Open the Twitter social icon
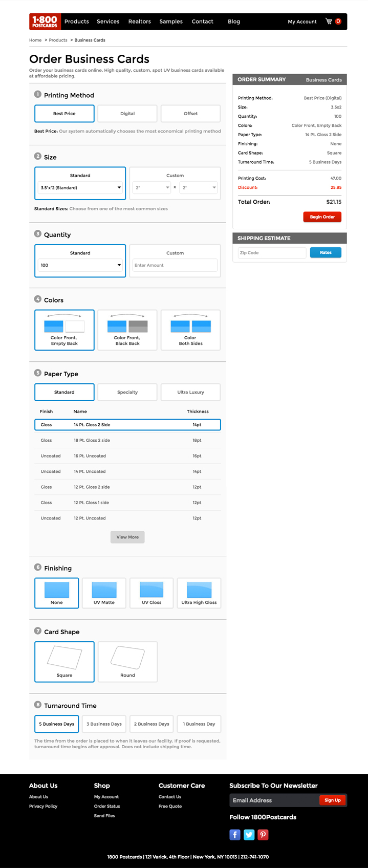368x868 pixels. pos(249,835)
